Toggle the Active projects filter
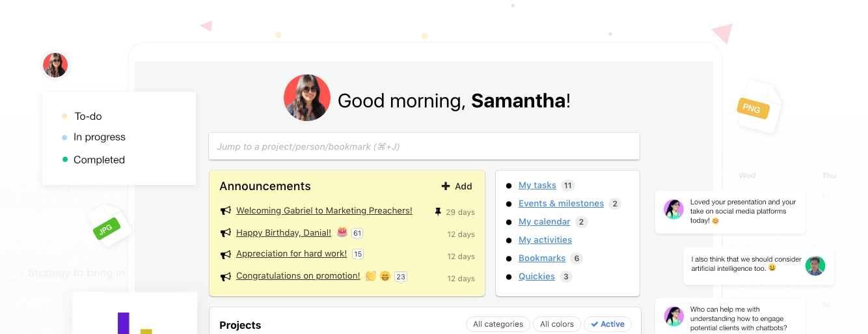 (x=608, y=324)
